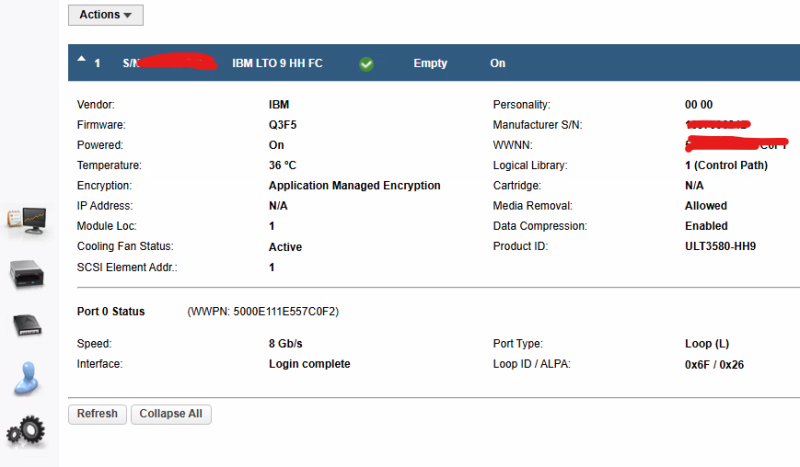Screen dimensions: 800x467
Task: Open the Actions dropdown menu
Action: (x=106, y=15)
